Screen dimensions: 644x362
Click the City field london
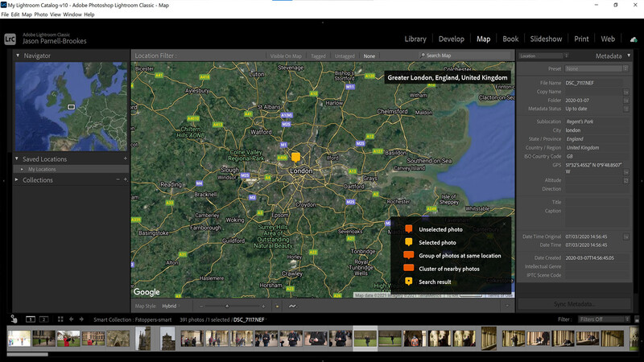597,130
